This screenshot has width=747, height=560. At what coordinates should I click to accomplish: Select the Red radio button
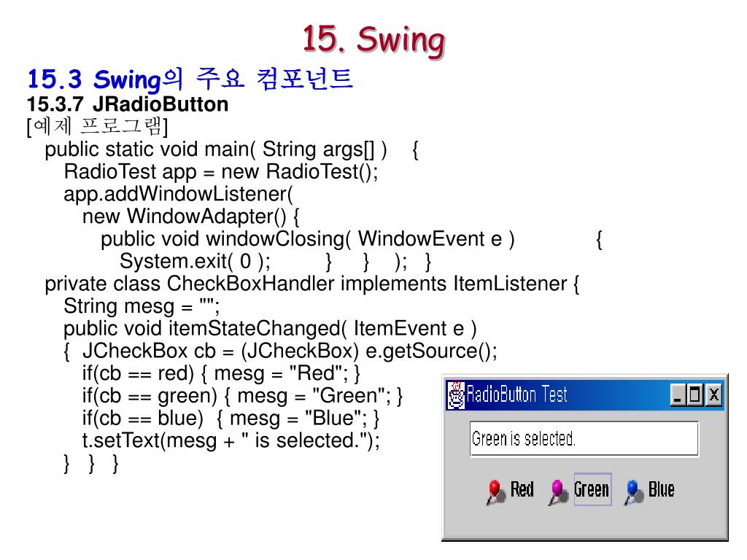click(x=510, y=491)
